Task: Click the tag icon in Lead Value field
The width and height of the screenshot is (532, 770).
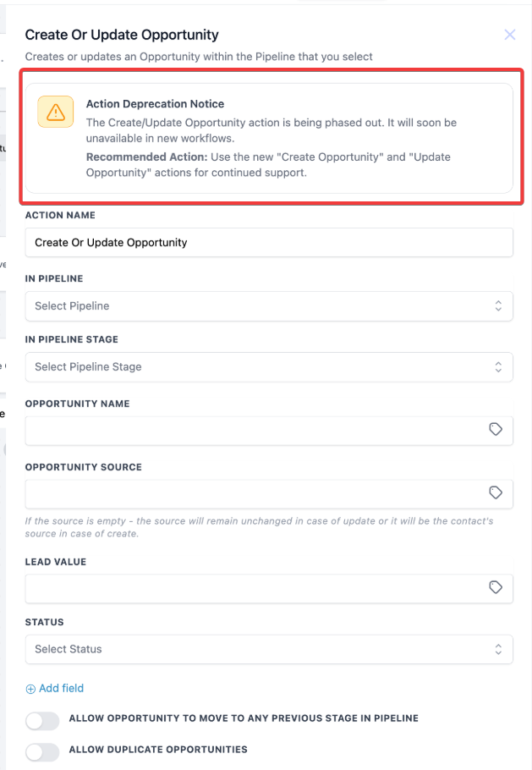Action: click(496, 588)
